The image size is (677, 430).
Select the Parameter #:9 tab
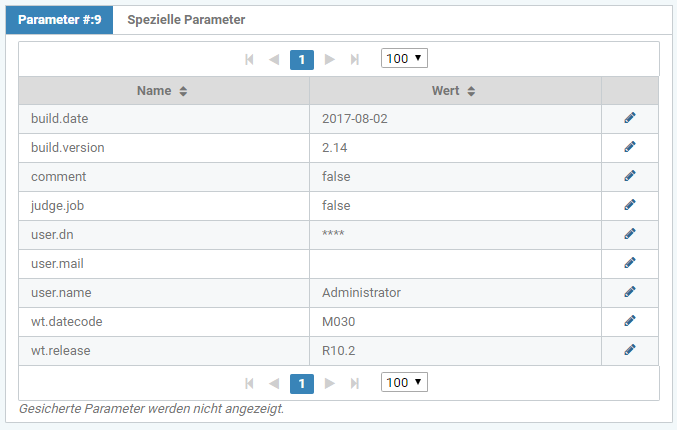[x=60, y=20]
